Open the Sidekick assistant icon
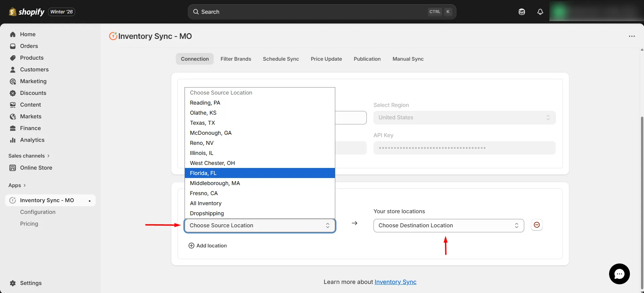Viewport: 644px width, 293px height. pos(522,12)
